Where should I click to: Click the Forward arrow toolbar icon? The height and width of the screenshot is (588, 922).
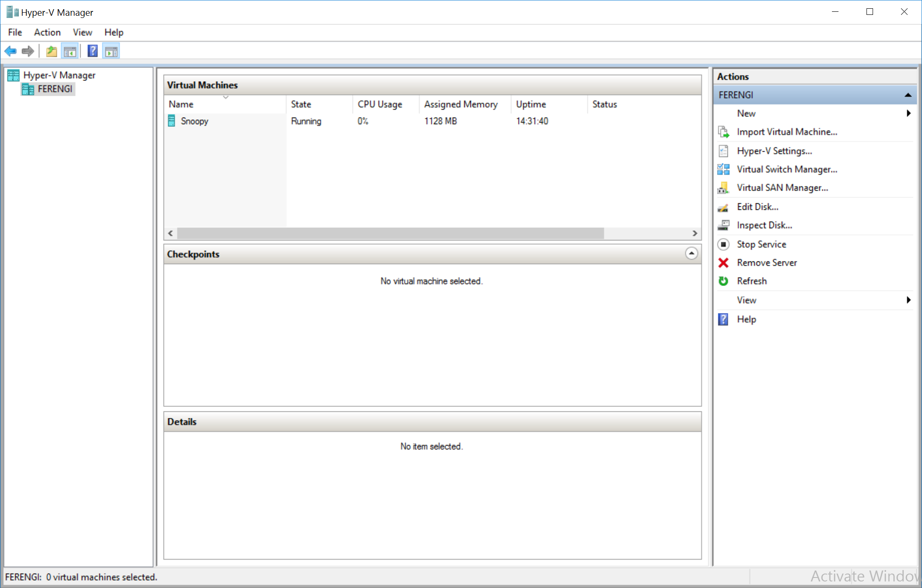28,51
